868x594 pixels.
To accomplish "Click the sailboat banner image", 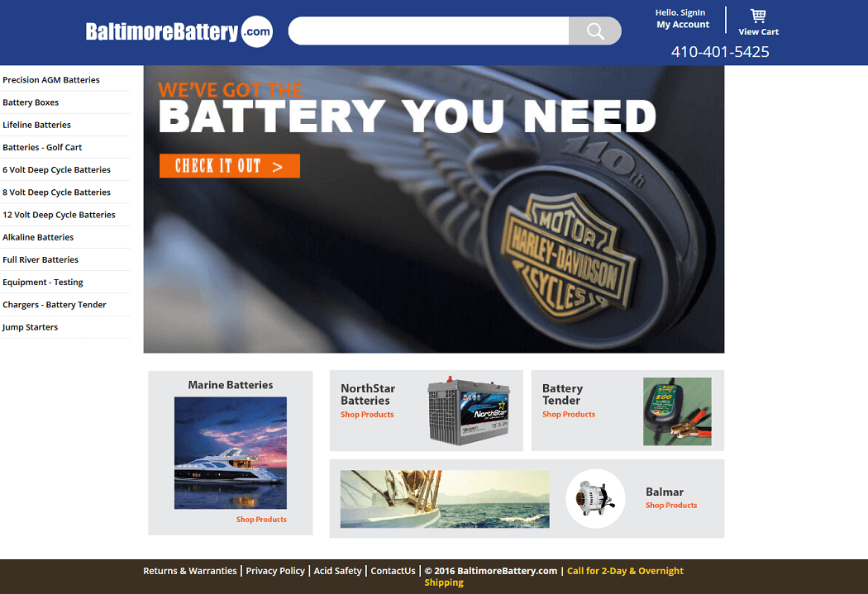I will [x=445, y=499].
